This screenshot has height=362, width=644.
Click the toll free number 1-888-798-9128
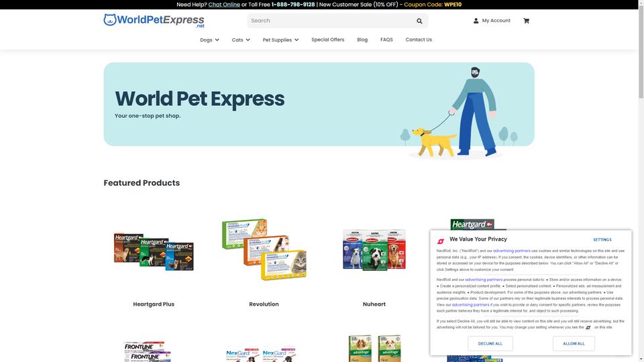click(293, 5)
